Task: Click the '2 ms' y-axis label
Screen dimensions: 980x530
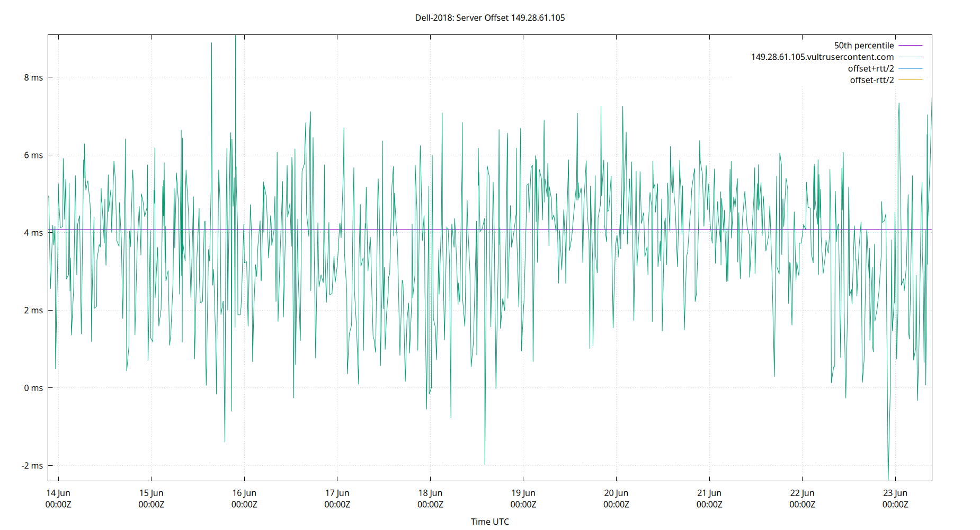Action: (x=33, y=311)
